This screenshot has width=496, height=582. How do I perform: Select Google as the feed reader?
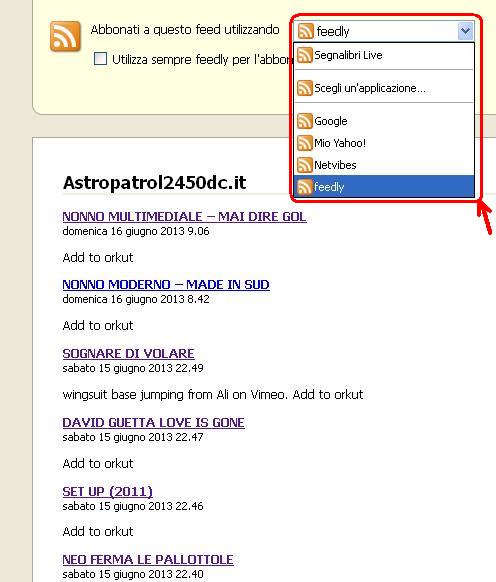384,121
